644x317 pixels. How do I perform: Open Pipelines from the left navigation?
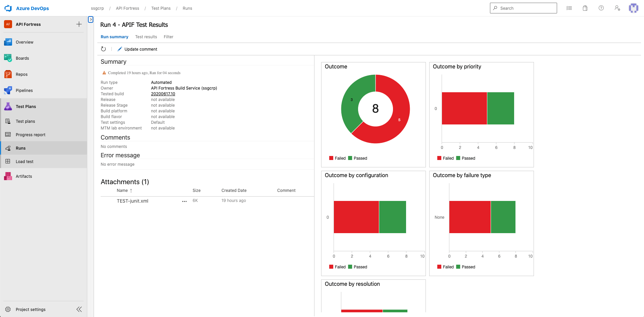click(24, 90)
